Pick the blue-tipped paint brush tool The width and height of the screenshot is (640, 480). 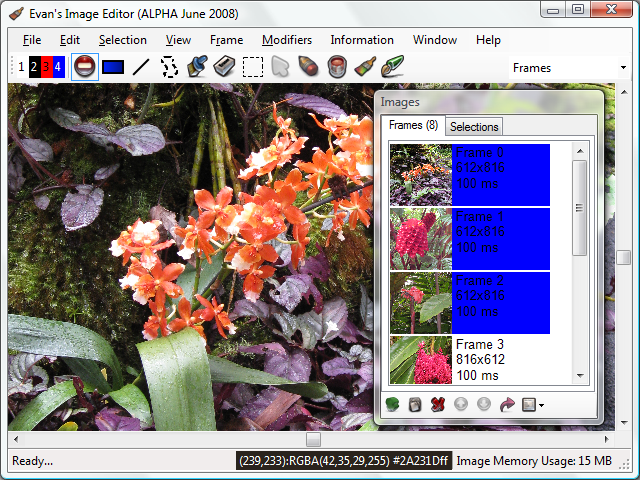point(197,67)
